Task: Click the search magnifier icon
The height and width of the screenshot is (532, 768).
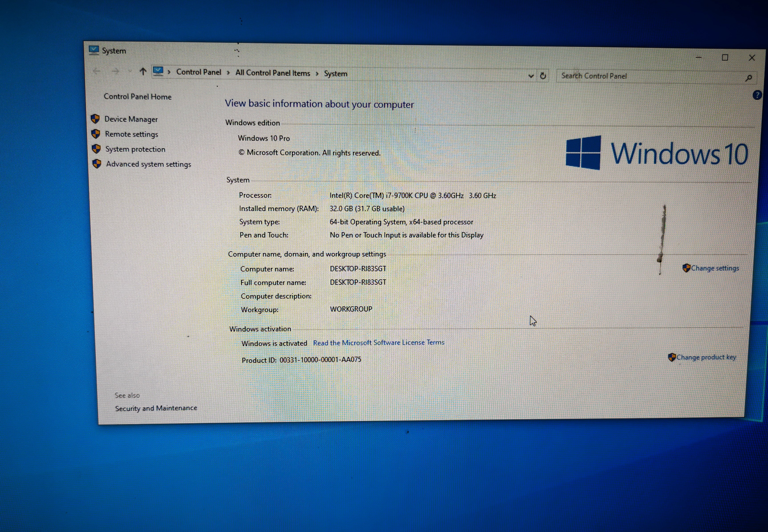Action: coord(748,78)
